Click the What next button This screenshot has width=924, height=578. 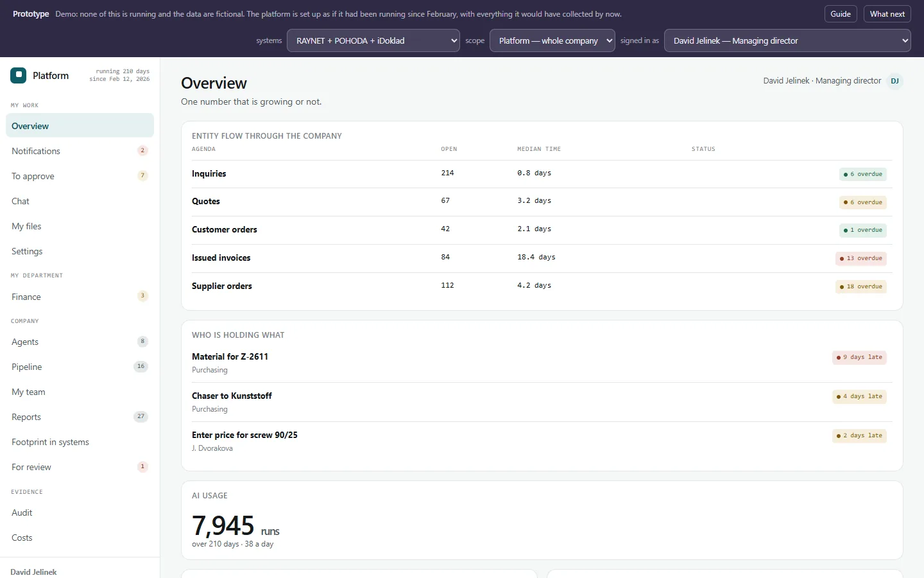(x=887, y=14)
